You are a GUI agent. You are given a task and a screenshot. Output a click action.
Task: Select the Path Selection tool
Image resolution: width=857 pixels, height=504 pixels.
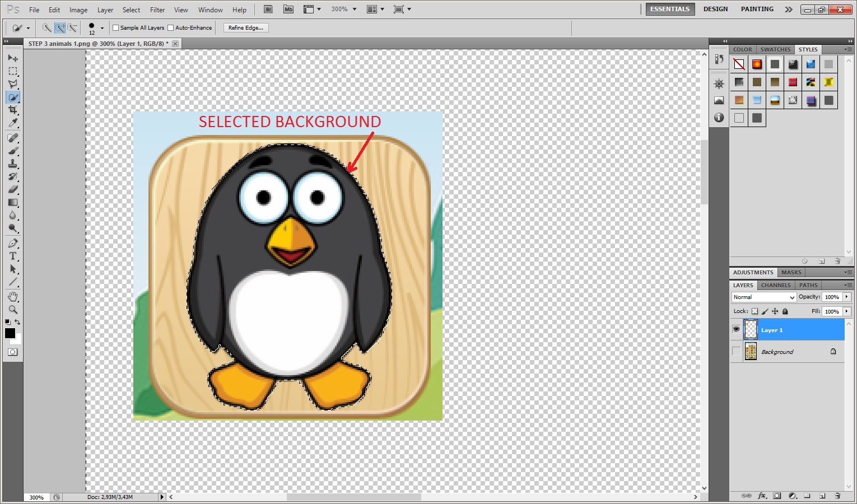point(13,269)
